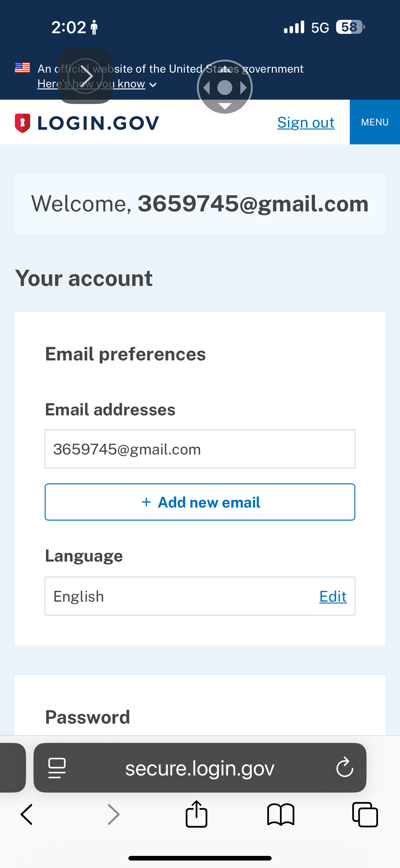The height and width of the screenshot is (868, 400).
Task: Open the blue MENU button
Action: (375, 122)
